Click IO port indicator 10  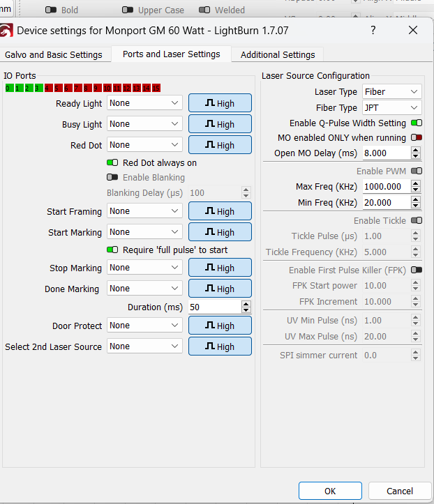pyautogui.click(x=107, y=88)
